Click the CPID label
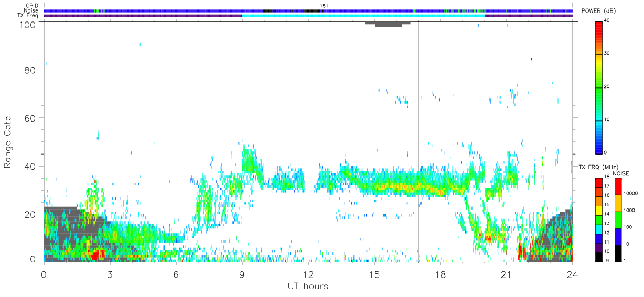Image resolution: width=644 pixels, height=297 pixels. pyautogui.click(x=33, y=6)
